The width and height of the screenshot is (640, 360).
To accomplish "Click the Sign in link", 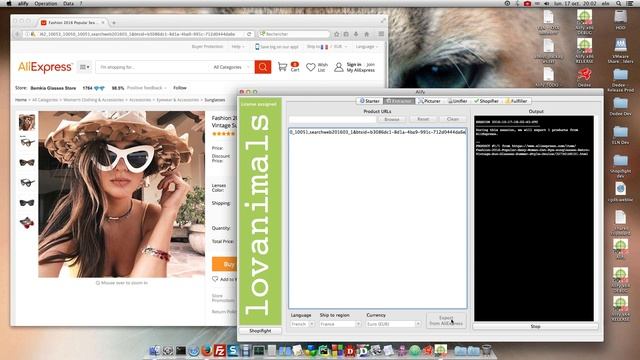I will point(353,64).
